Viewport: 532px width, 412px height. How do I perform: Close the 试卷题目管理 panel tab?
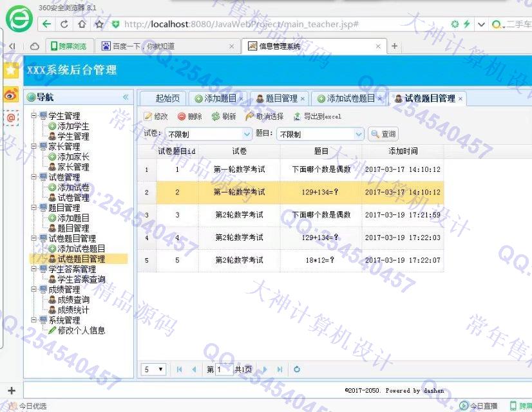coord(460,98)
